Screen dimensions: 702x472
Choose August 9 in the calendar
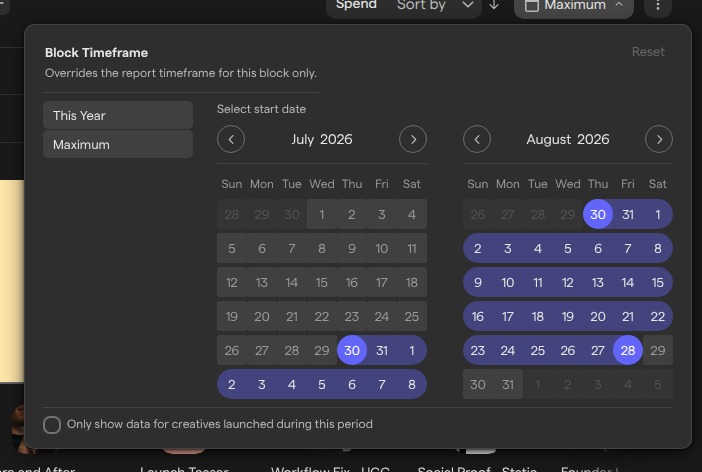pos(478,283)
